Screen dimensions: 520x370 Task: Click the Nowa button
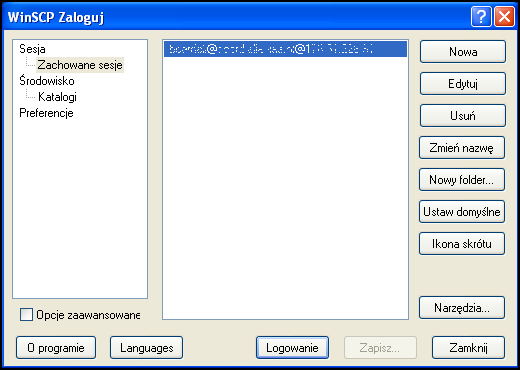(x=463, y=52)
